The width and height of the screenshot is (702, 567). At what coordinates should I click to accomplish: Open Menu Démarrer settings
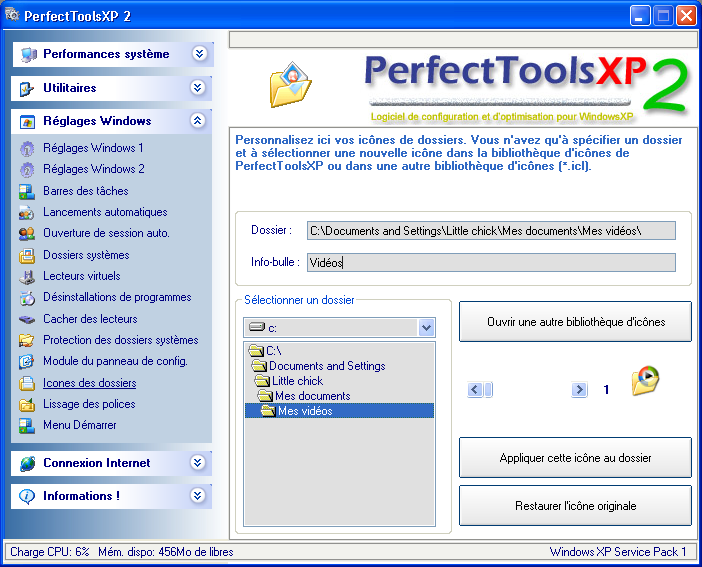coord(80,425)
